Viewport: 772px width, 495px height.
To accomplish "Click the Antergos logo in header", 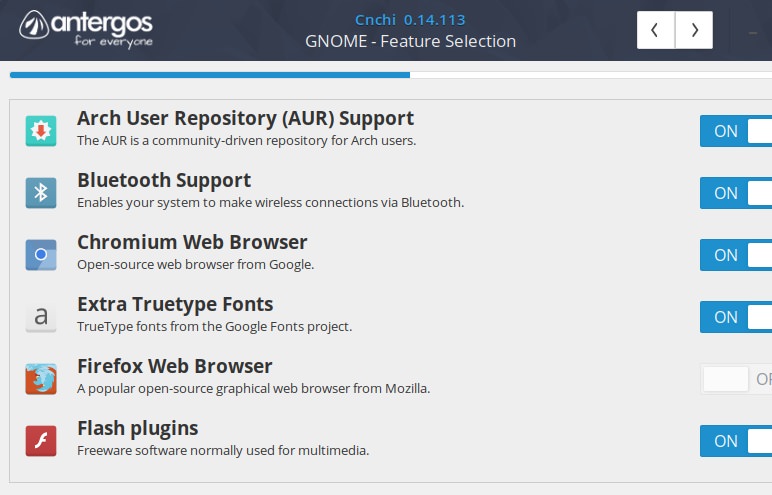I will coord(86,29).
